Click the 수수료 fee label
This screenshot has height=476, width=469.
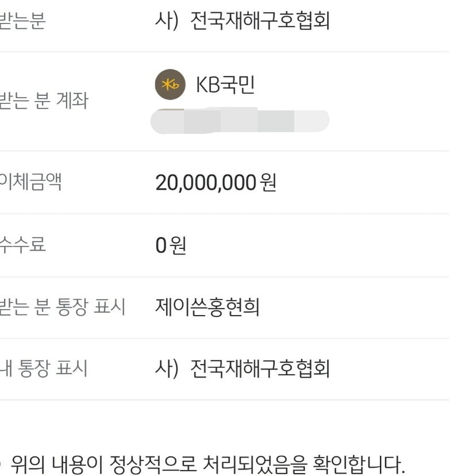tap(23, 245)
